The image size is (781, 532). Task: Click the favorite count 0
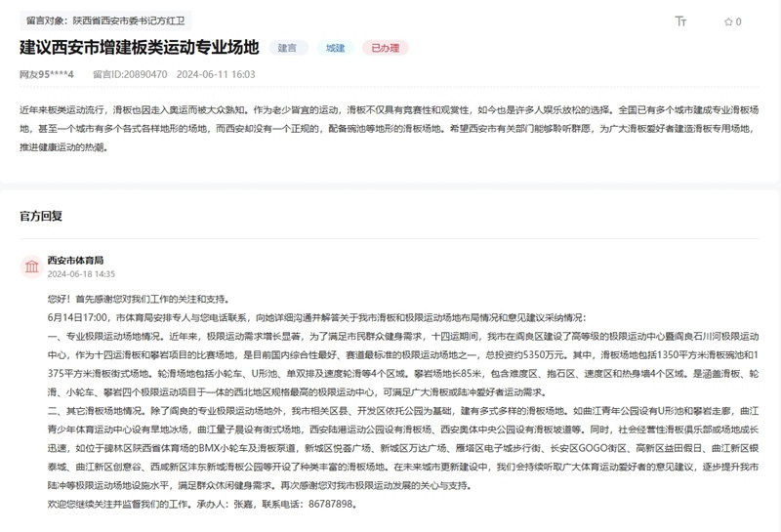point(739,21)
